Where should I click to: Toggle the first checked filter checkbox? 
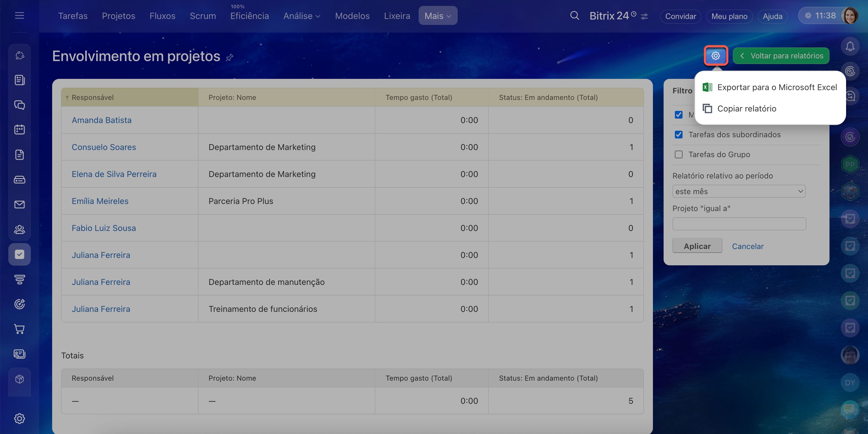(679, 115)
